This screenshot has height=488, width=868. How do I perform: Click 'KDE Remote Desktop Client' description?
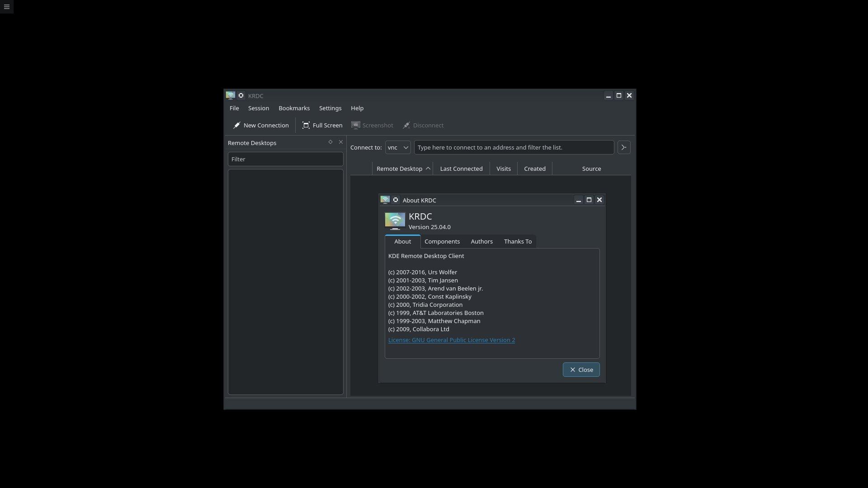point(426,256)
